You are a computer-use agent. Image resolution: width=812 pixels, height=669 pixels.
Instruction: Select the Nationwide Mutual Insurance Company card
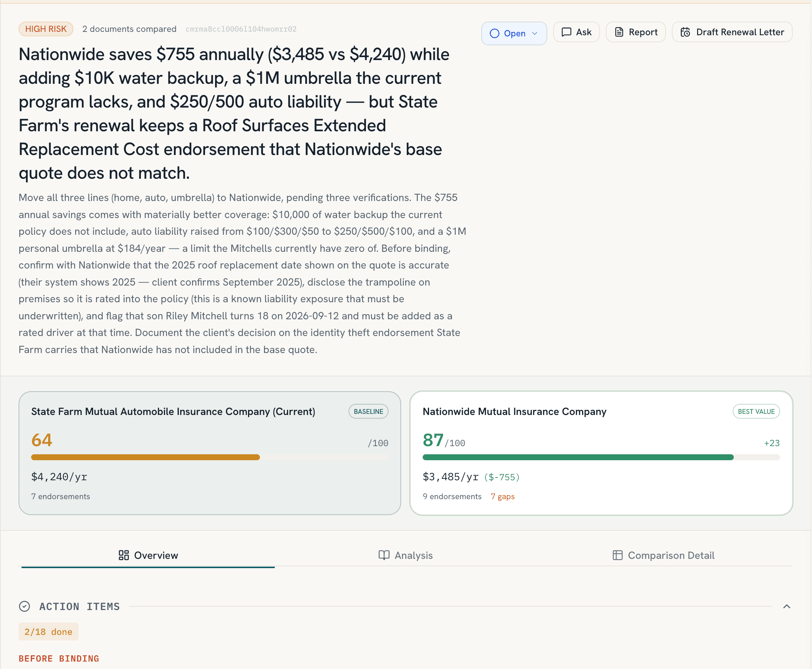(x=601, y=453)
